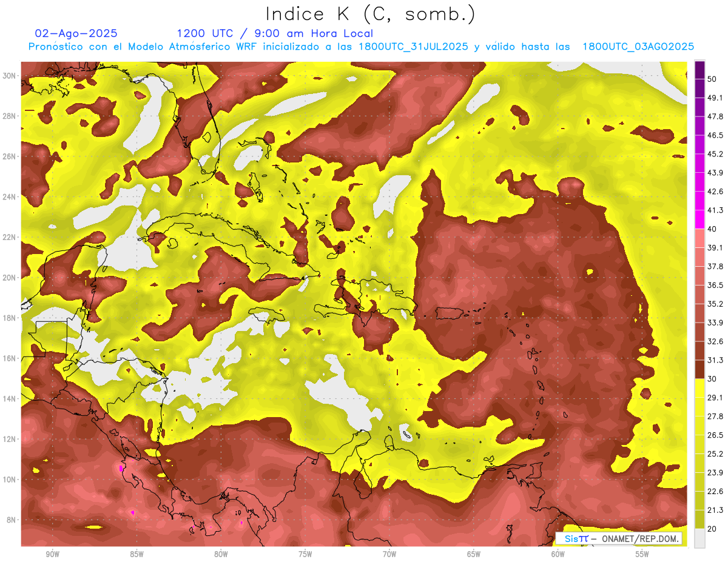This screenshot has height=562, width=728.
Task: Click the "12N" latitude axis label
Action: [10, 439]
